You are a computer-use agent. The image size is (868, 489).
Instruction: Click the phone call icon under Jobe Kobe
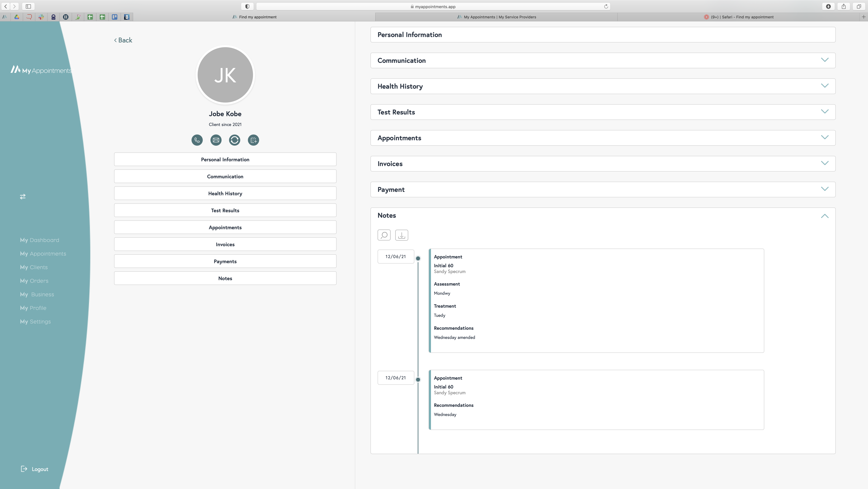(197, 140)
